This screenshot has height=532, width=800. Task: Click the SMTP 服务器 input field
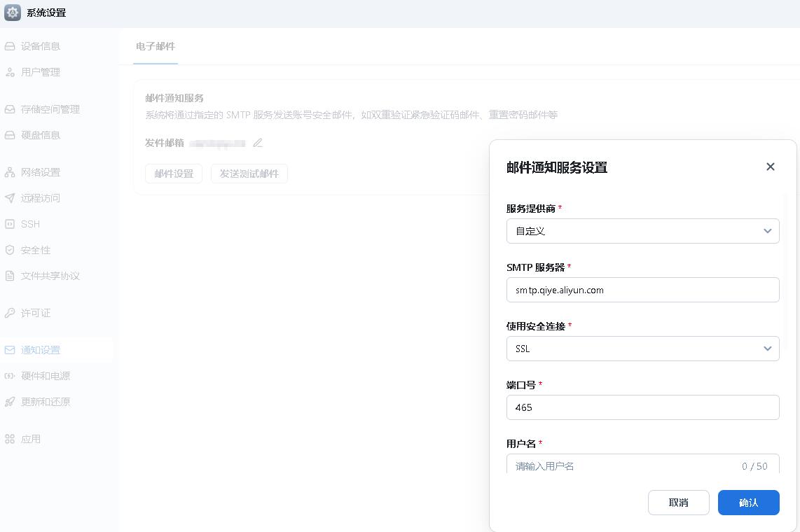[x=643, y=290]
